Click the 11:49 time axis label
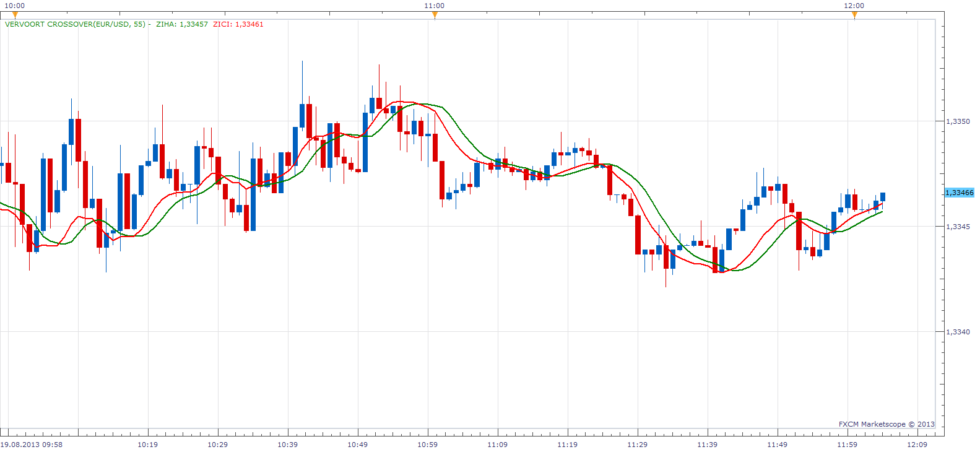 777,445
